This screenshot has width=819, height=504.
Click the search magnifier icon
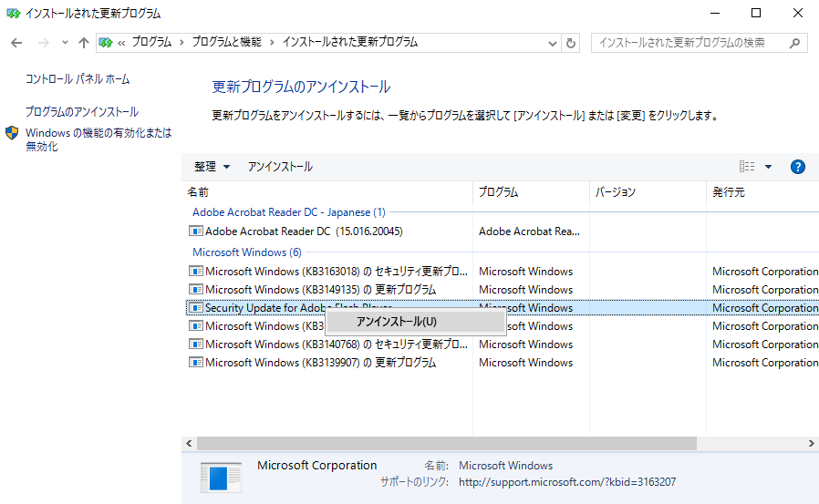794,43
